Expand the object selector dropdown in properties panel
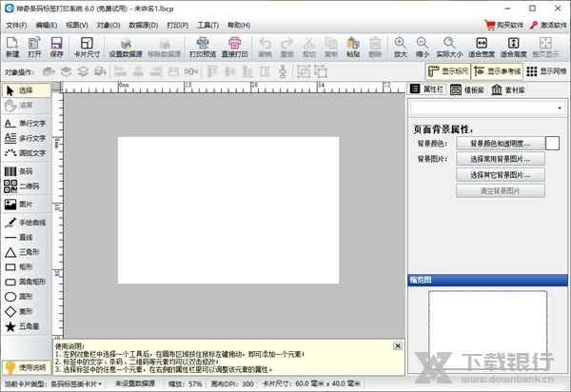Viewport: 571px width, 392px height. pos(559,108)
